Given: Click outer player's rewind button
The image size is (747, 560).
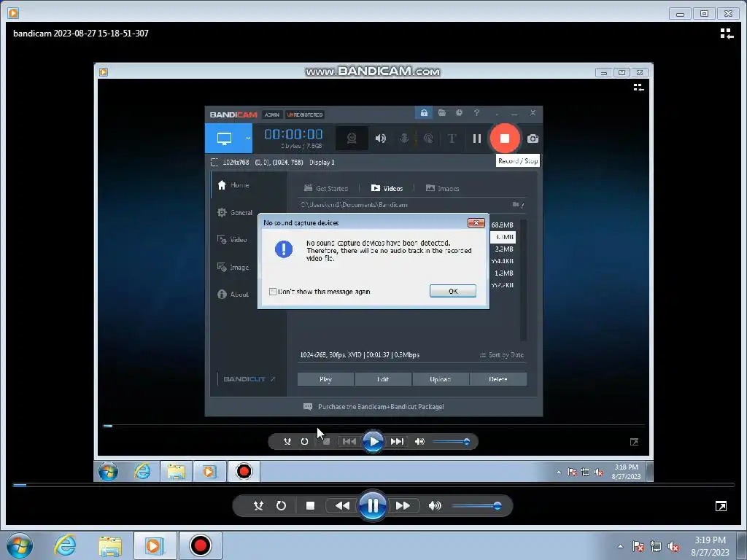Looking at the screenshot, I should pyautogui.click(x=342, y=505).
